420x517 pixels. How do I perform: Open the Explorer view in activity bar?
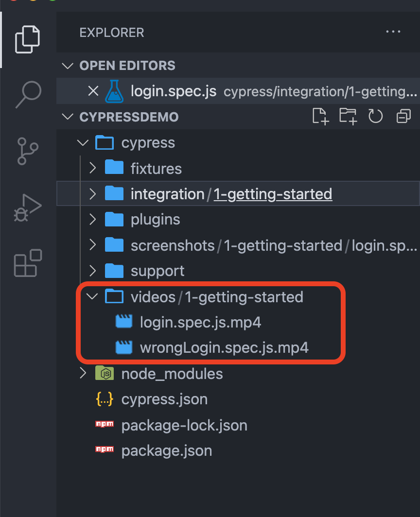point(28,39)
